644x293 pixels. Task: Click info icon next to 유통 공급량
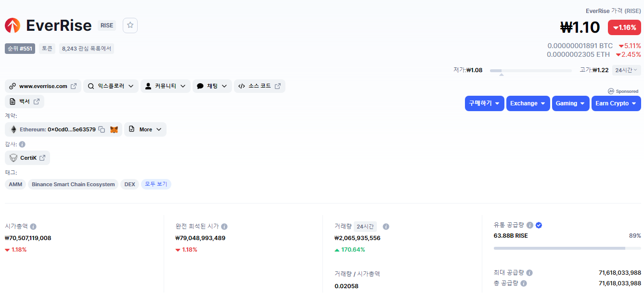click(530, 225)
